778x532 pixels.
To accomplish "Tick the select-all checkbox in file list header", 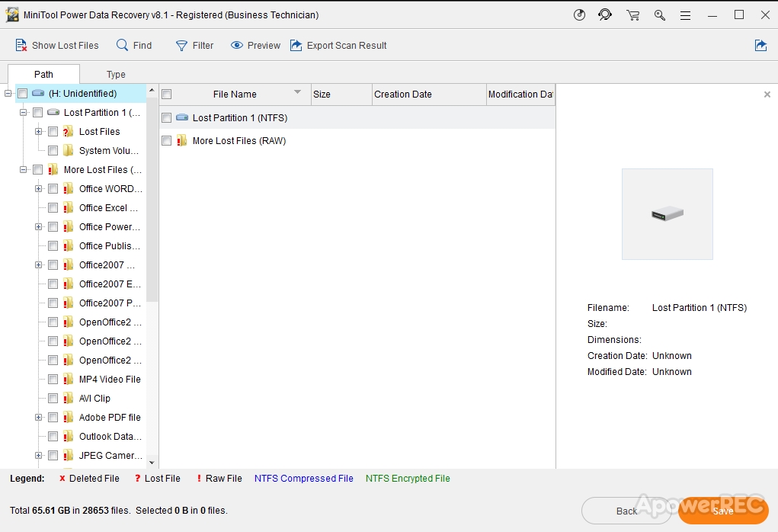I will (x=167, y=95).
